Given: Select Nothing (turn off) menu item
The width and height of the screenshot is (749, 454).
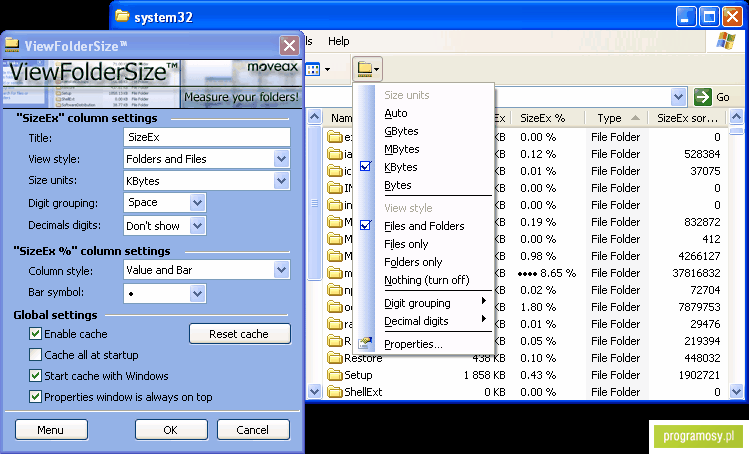Looking at the screenshot, I should tap(427, 280).
